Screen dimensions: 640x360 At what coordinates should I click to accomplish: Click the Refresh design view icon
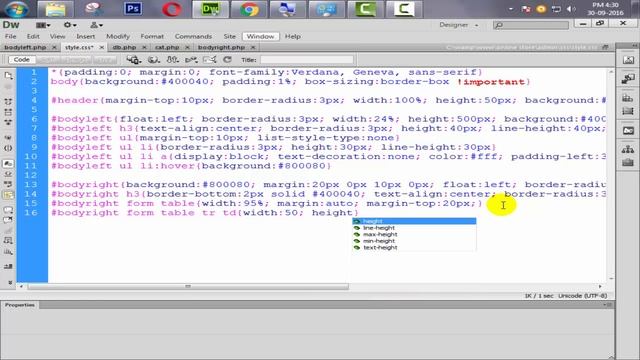[227, 60]
